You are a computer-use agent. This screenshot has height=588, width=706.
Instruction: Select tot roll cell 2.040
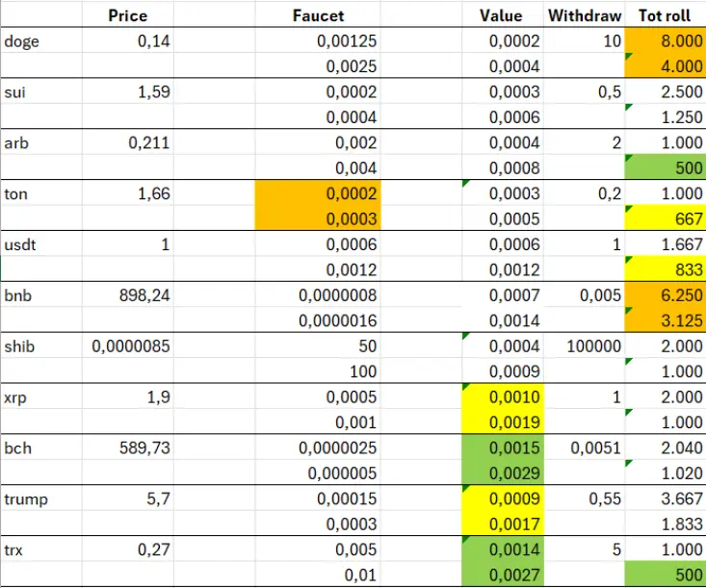(666, 447)
